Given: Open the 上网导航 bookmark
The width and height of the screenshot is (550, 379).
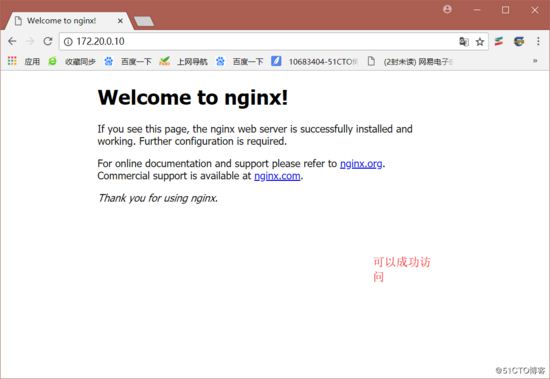Looking at the screenshot, I should [183, 61].
